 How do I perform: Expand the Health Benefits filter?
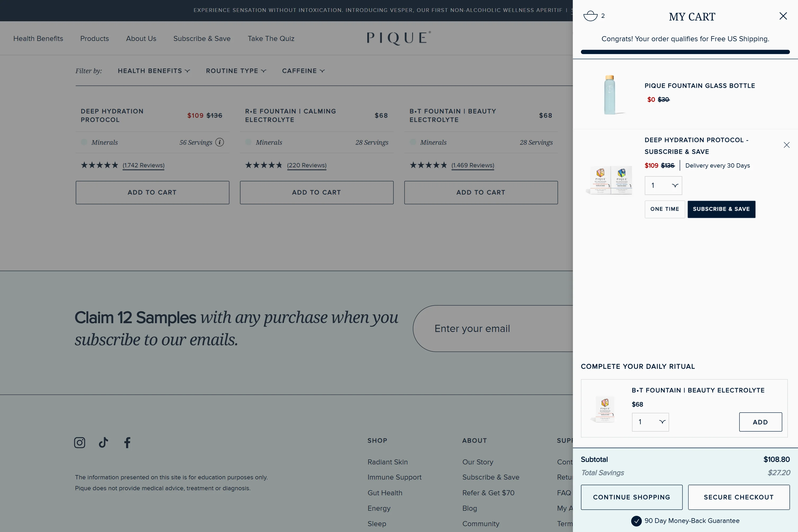(x=154, y=71)
